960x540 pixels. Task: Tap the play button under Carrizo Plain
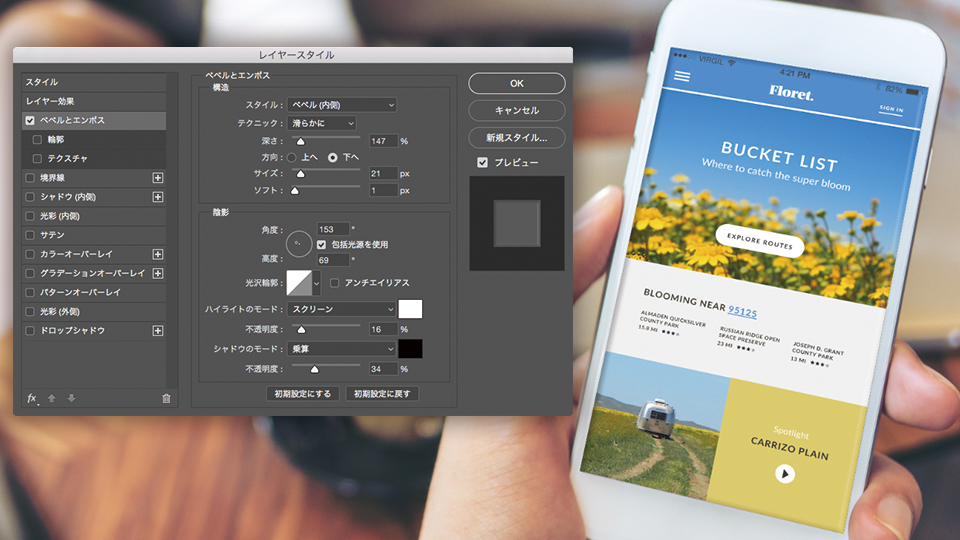(x=785, y=474)
